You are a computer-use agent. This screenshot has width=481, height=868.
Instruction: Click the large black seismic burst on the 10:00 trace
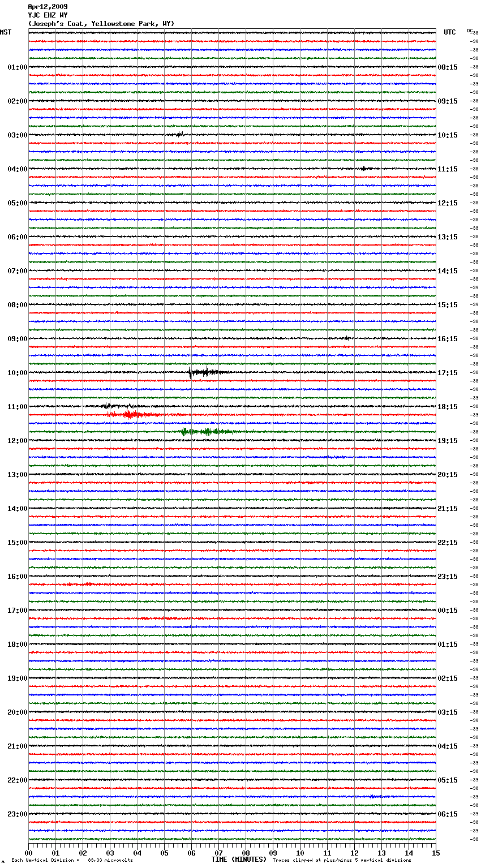coord(203,372)
